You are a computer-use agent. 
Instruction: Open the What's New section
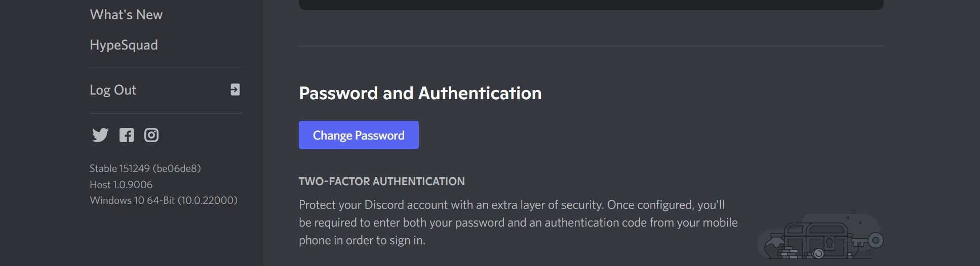(x=126, y=15)
